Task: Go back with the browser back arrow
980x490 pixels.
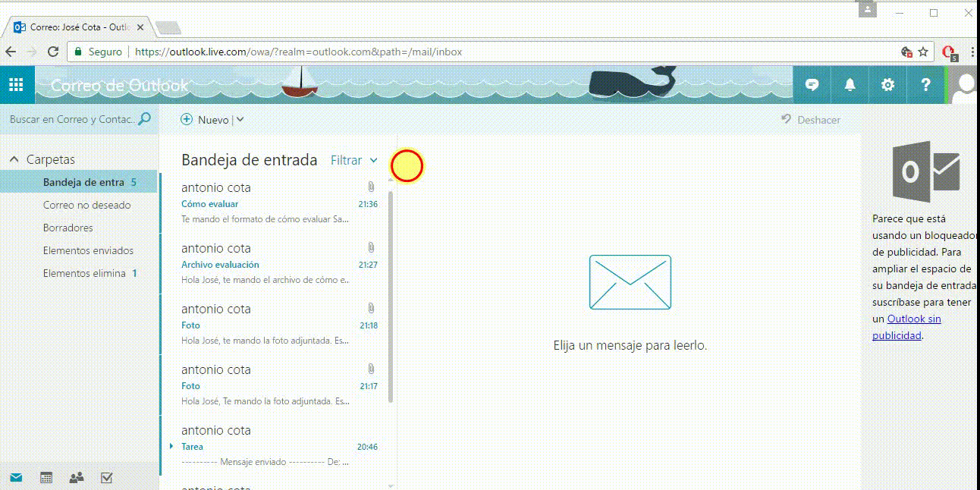Action: coord(11,52)
